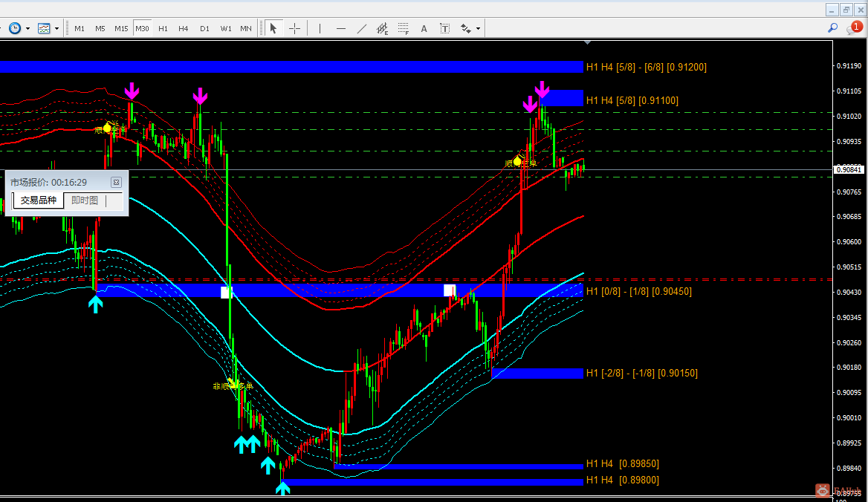
Task: Switch chart to M5 timeframe
Action: tap(100, 28)
